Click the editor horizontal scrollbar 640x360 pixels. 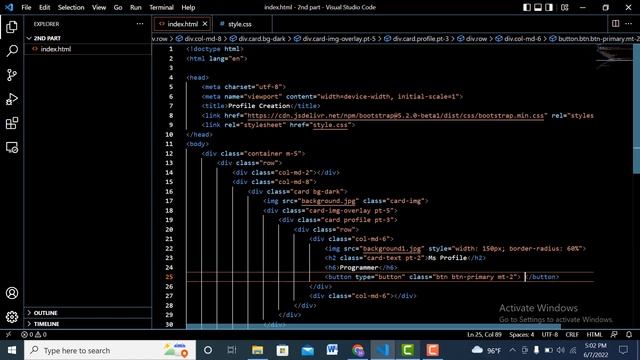click(x=373, y=326)
